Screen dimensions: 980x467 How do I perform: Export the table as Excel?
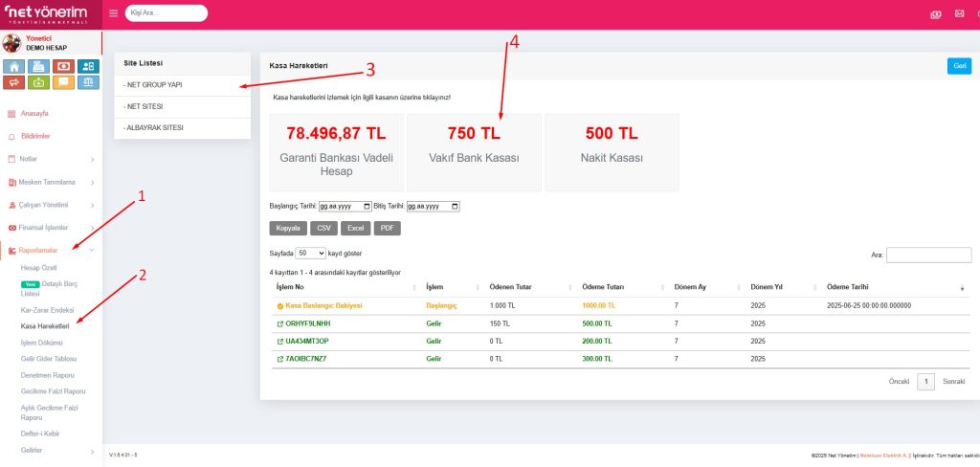(355, 229)
